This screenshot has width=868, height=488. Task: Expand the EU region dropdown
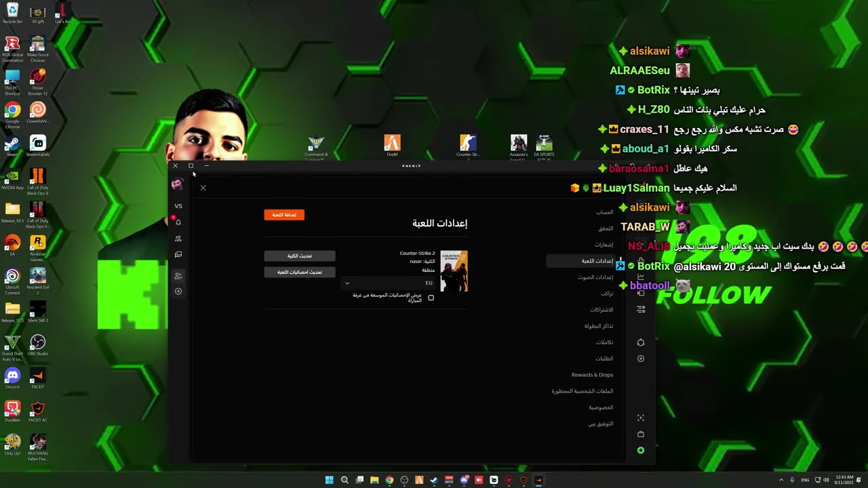(x=389, y=283)
